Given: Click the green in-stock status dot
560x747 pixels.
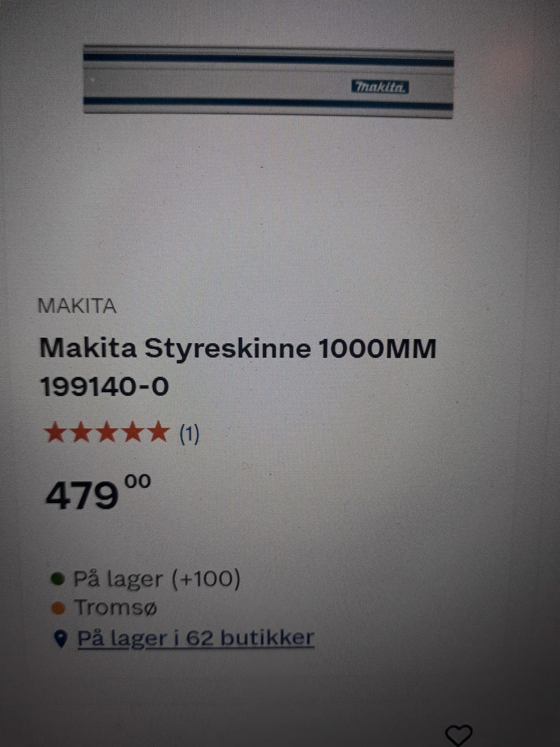Looking at the screenshot, I should (57, 579).
